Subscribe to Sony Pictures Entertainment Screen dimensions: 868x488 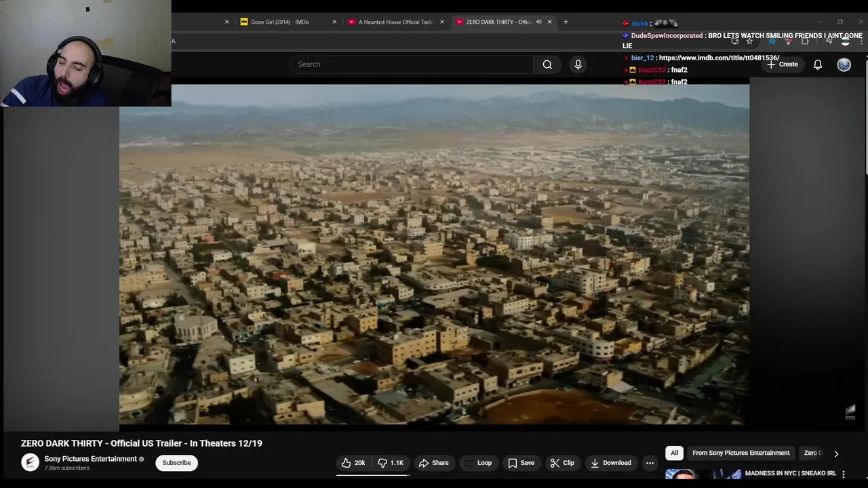click(x=176, y=463)
